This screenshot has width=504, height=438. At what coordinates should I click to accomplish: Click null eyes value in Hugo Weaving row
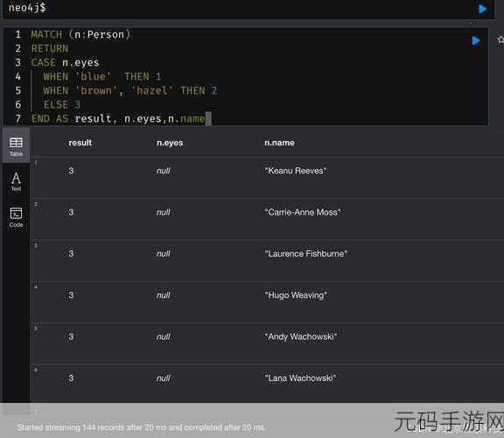point(164,295)
